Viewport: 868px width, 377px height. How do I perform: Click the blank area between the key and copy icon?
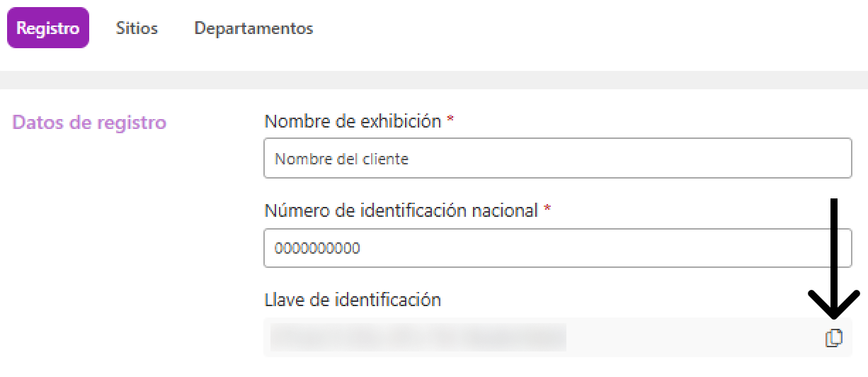(694, 338)
